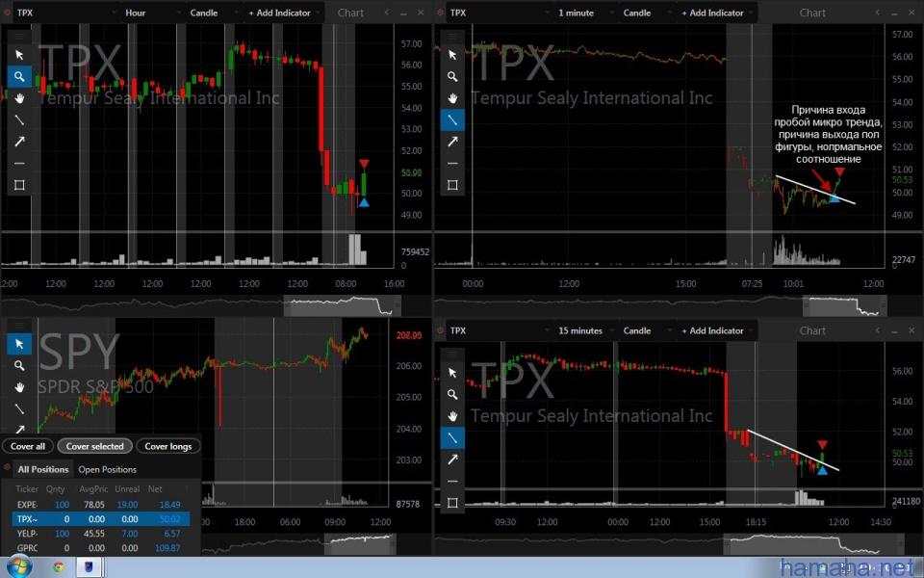This screenshot has width=924, height=578.
Task: Click the Ticker column header
Action: 27,489
